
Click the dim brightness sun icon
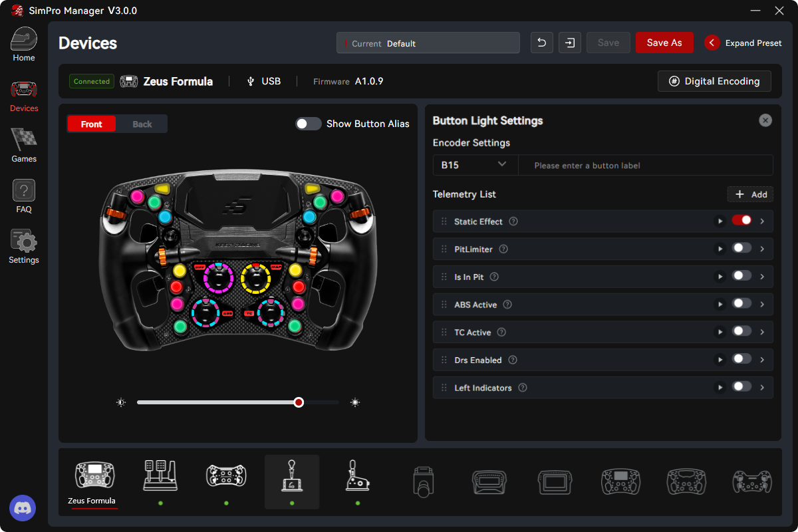[121, 402]
